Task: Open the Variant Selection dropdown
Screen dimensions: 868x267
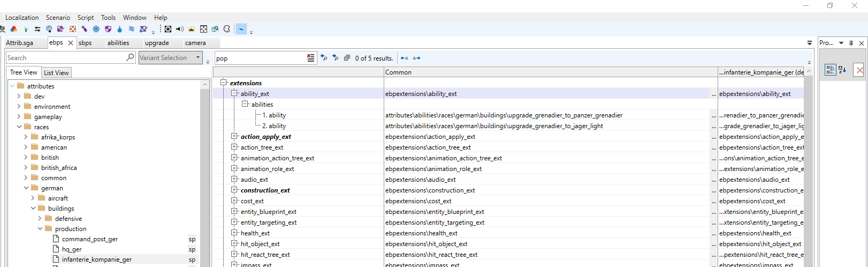Action: [171, 58]
